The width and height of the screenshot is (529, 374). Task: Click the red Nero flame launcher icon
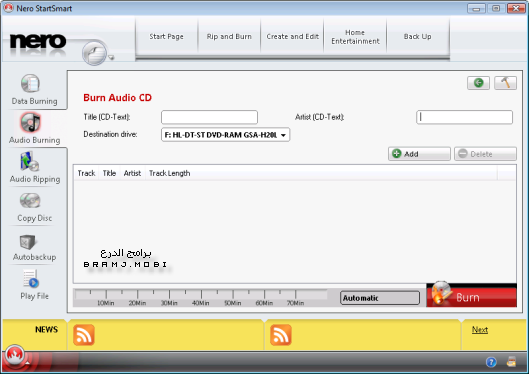pyautogui.click(x=15, y=355)
